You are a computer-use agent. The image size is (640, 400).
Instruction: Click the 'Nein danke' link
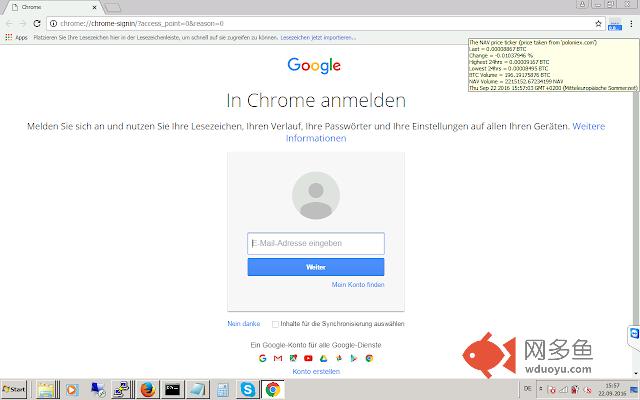[x=244, y=324]
